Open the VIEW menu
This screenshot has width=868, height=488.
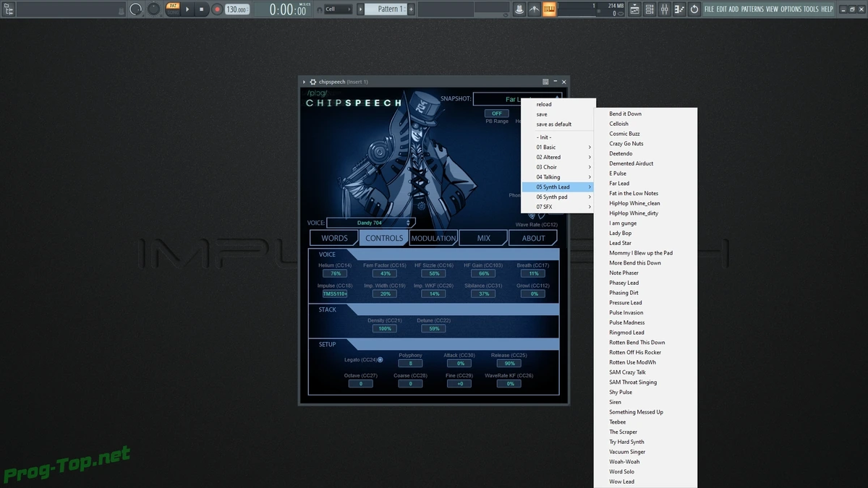[772, 9]
